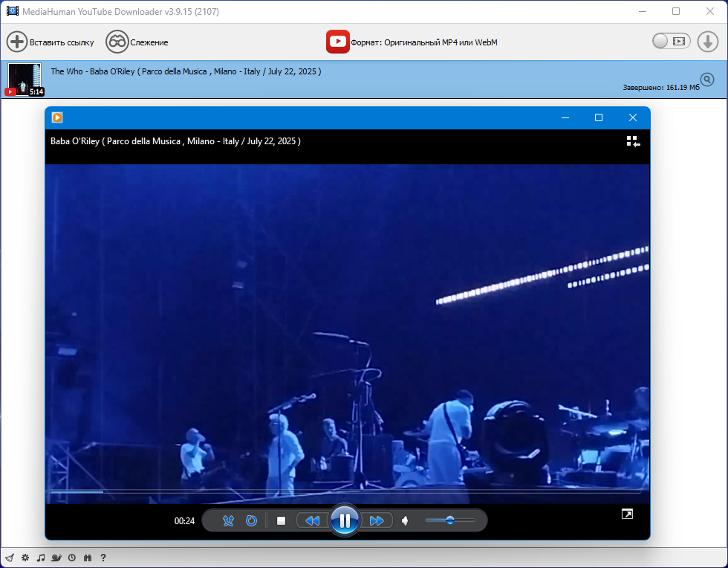Click the magnifier locate-file icon
The height and width of the screenshot is (568, 728).
pos(707,80)
